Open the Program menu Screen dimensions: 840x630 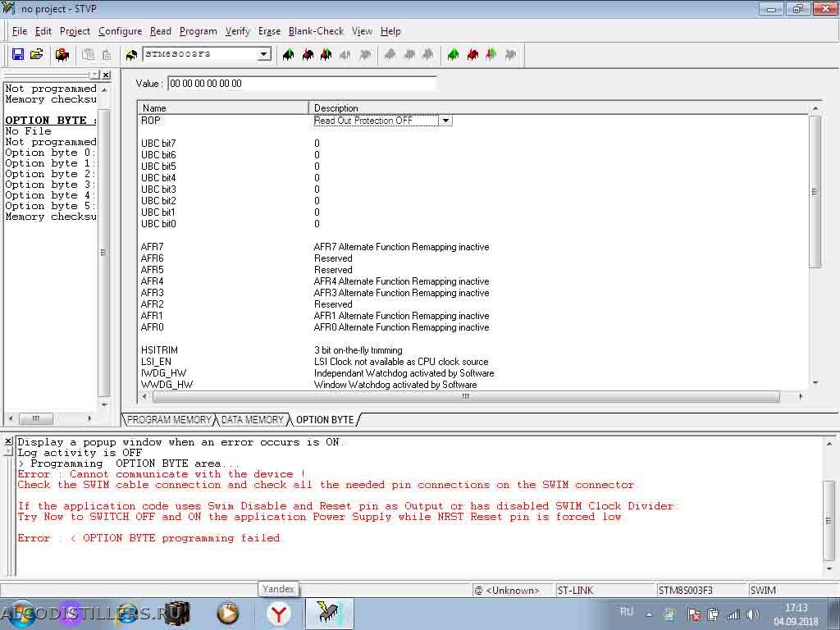coord(199,31)
